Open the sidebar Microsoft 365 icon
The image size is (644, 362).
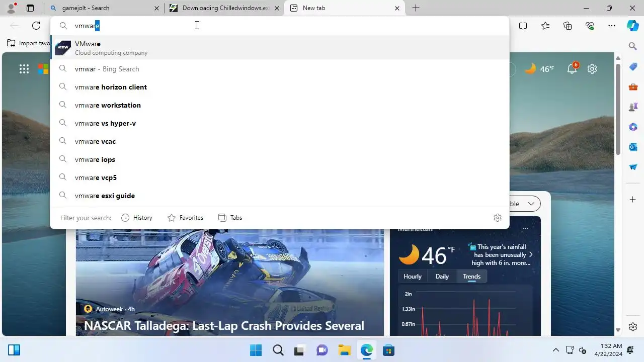(x=633, y=127)
